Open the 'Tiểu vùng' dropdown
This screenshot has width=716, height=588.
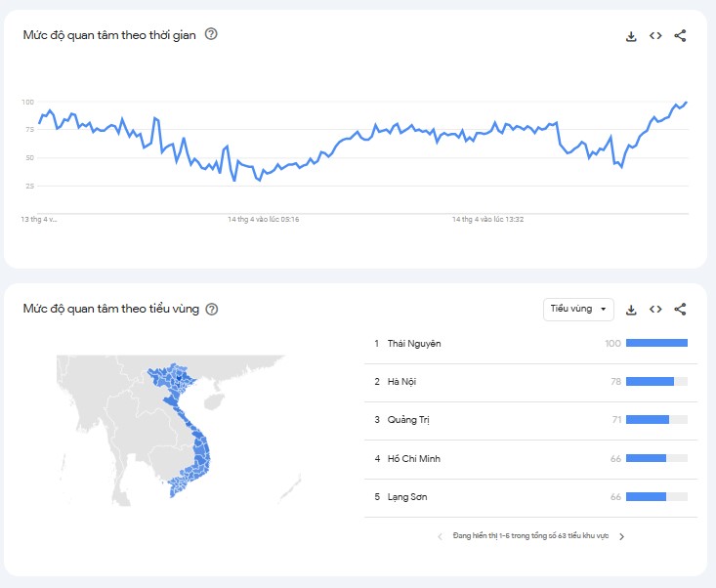coord(578,309)
